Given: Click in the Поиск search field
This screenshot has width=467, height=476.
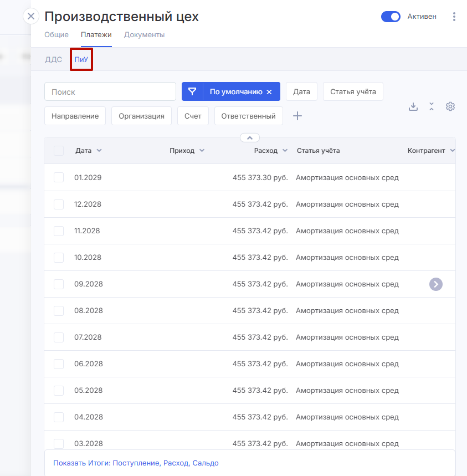Looking at the screenshot, I should 110,92.
